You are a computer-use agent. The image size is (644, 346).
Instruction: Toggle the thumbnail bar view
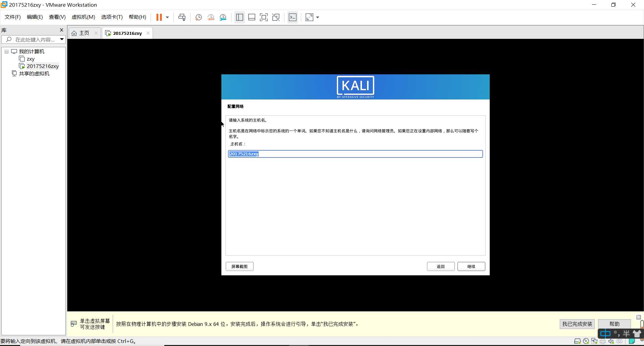click(252, 17)
